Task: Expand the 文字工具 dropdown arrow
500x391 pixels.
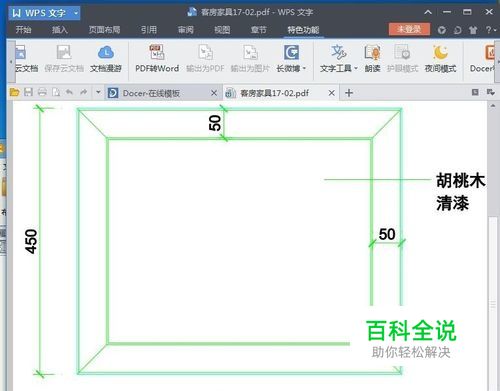Action: click(x=356, y=68)
